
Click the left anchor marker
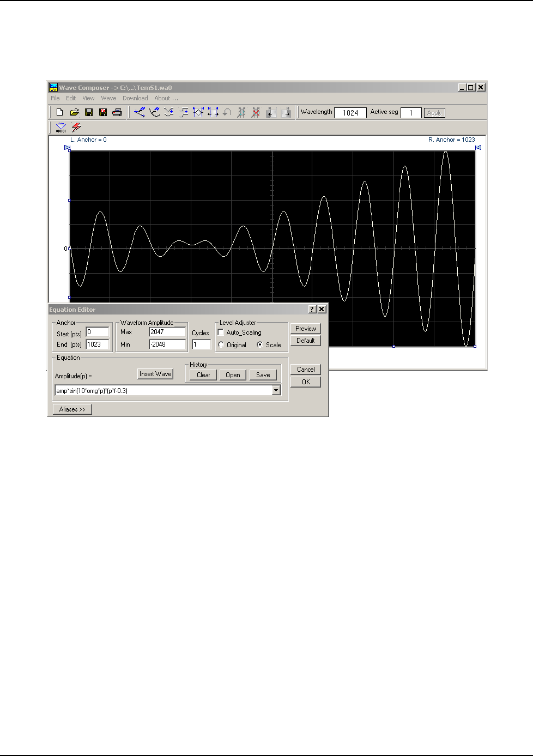68,148
